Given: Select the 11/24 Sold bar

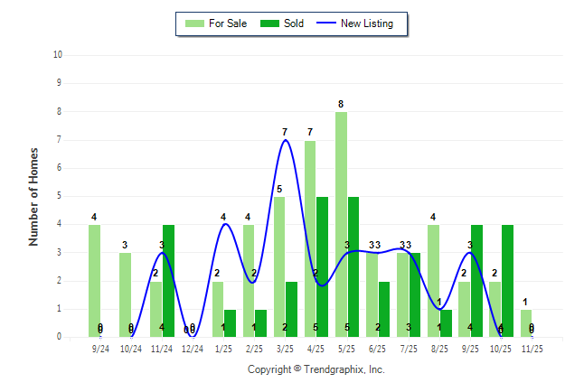Looking at the screenshot, I should tap(168, 280).
